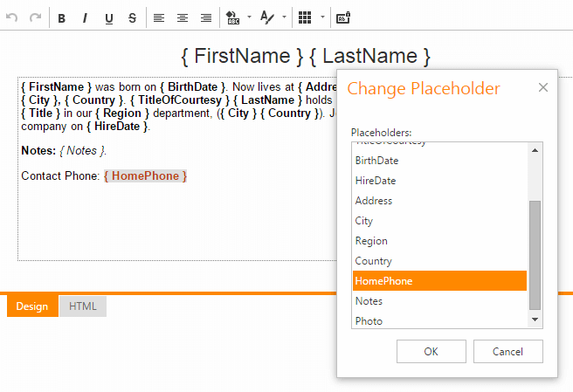Switch to the Design tab

click(x=32, y=306)
